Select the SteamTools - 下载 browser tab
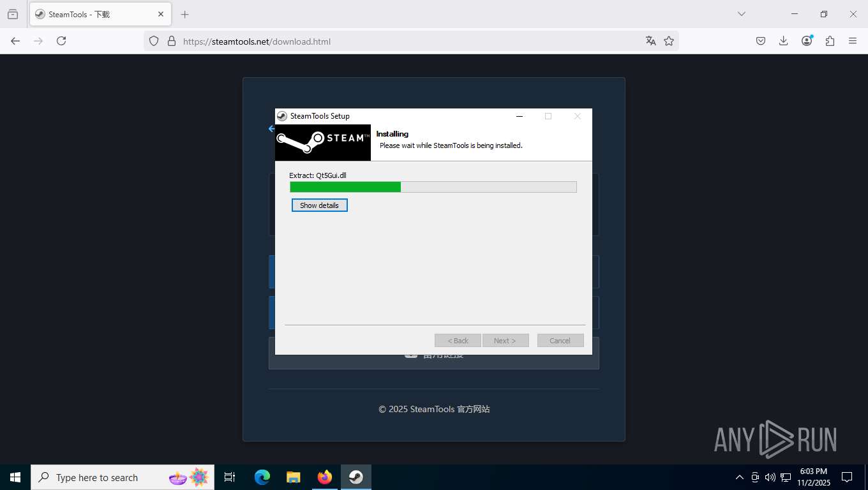 99,14
